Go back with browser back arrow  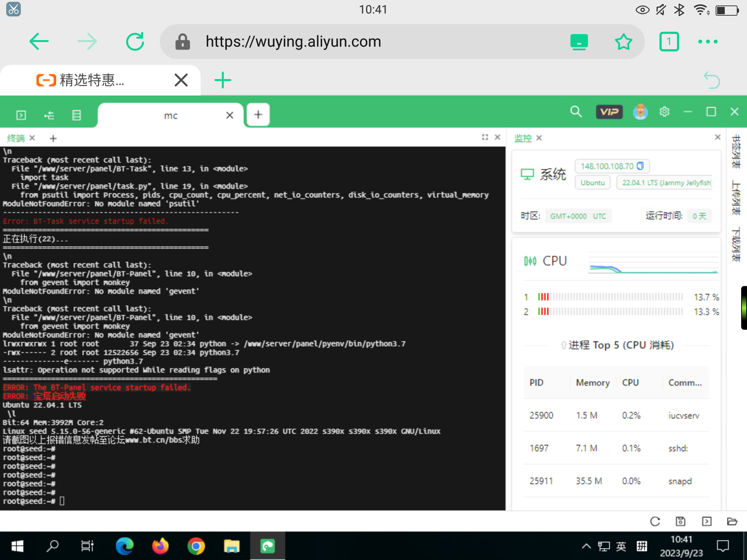39,42
